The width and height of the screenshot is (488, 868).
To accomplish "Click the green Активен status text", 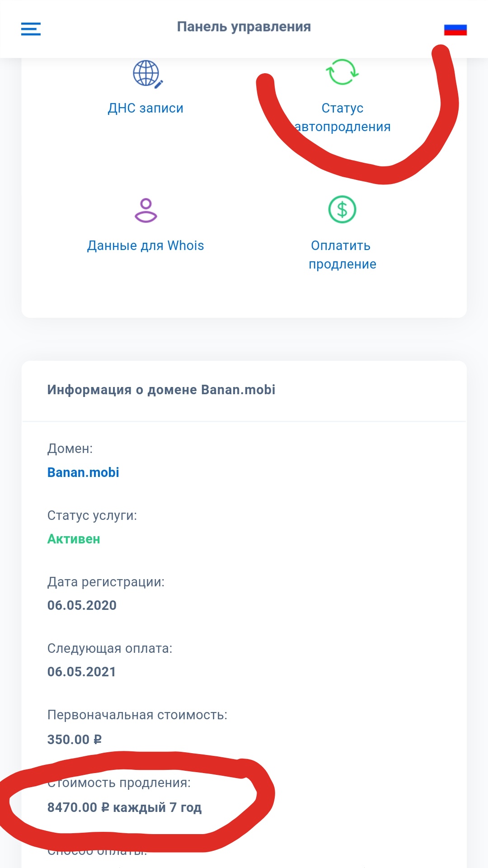I will point(74,539).
